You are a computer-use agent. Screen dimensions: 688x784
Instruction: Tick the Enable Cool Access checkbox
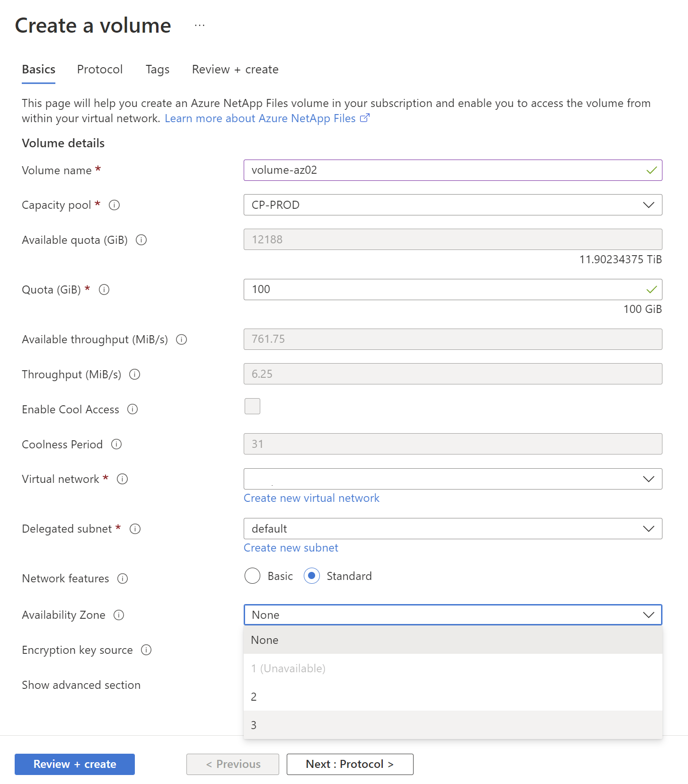point(252,406)
